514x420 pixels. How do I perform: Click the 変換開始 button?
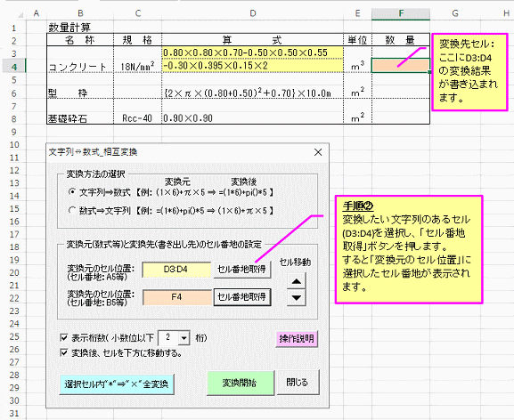[241, 383]
